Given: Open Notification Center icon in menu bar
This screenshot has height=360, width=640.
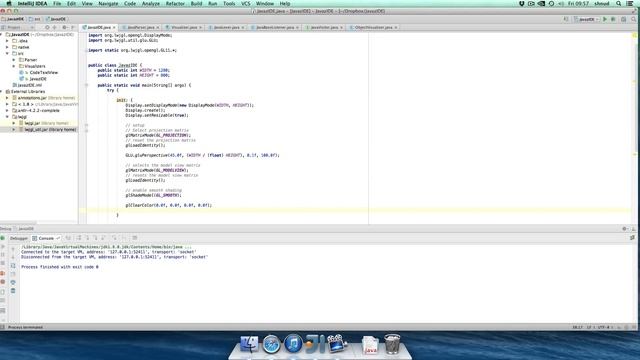Looking at the screenshot, I should pos(631,4).
